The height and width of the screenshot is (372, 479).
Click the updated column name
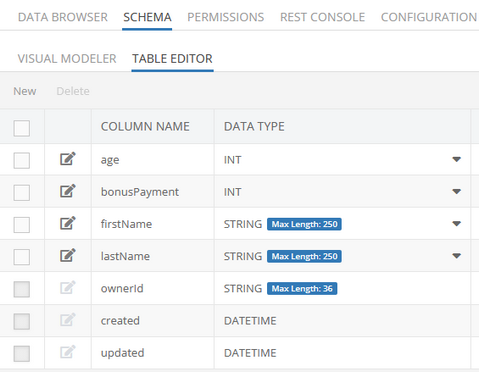(122, 353)
